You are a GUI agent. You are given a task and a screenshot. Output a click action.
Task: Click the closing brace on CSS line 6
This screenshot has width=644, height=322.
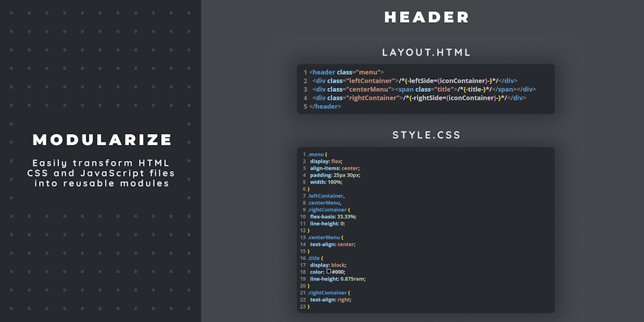309,189
